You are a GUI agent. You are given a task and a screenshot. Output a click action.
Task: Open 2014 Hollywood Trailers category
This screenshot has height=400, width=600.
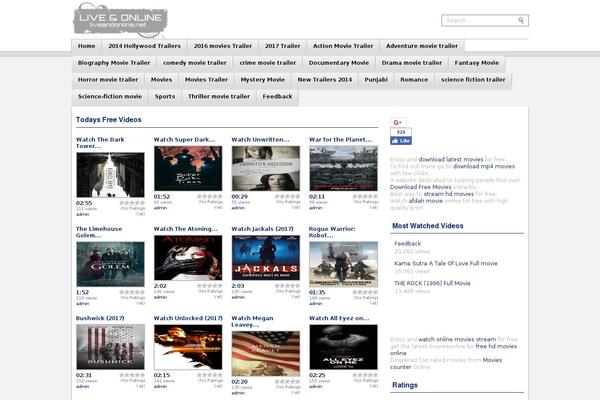(x=144, y=46)
